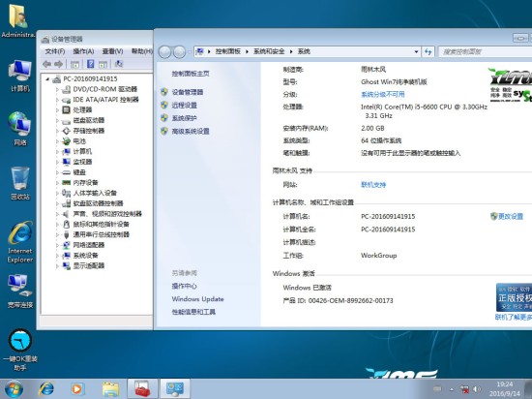Click 控制面板 in the address breadcrumb
Viewport: 532px width, 399px height.
[x=227, y=51]
